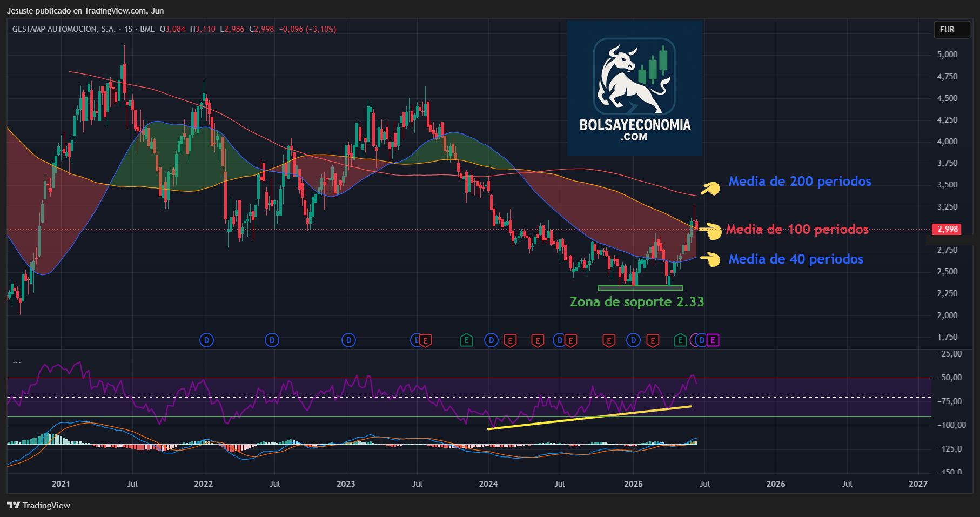Click the rightmost green E earnings marker
This screenshot has height=517, width=980.
coord(680,340)
